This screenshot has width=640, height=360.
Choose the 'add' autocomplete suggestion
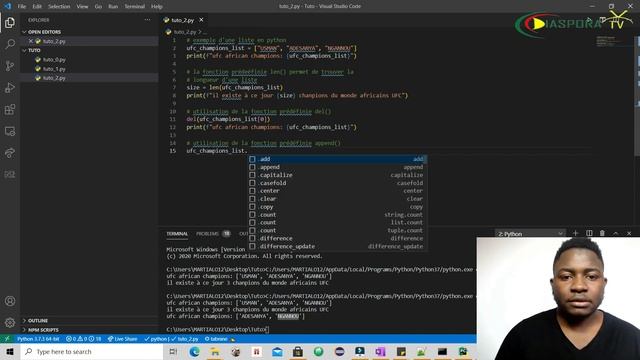pos(337,159)
